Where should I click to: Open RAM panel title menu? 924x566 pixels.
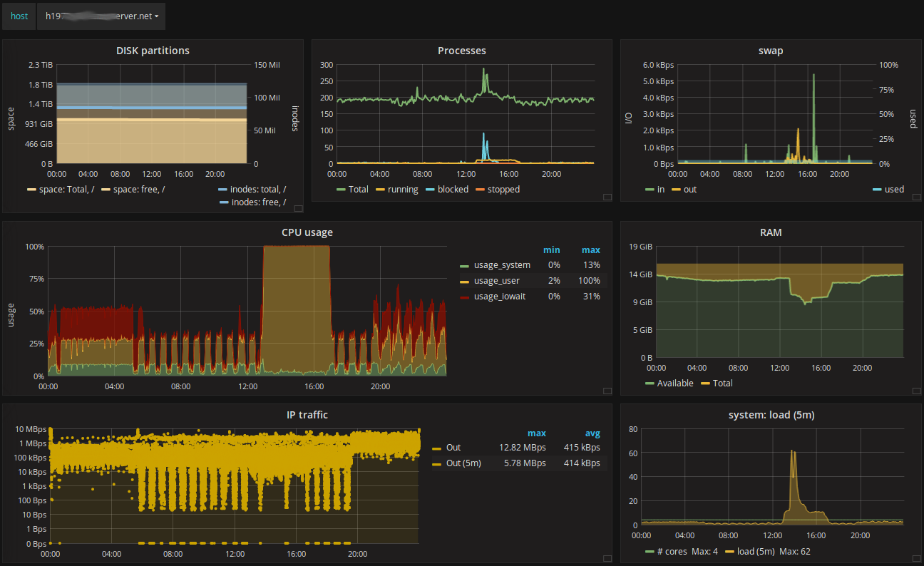(x=771, y=232)
